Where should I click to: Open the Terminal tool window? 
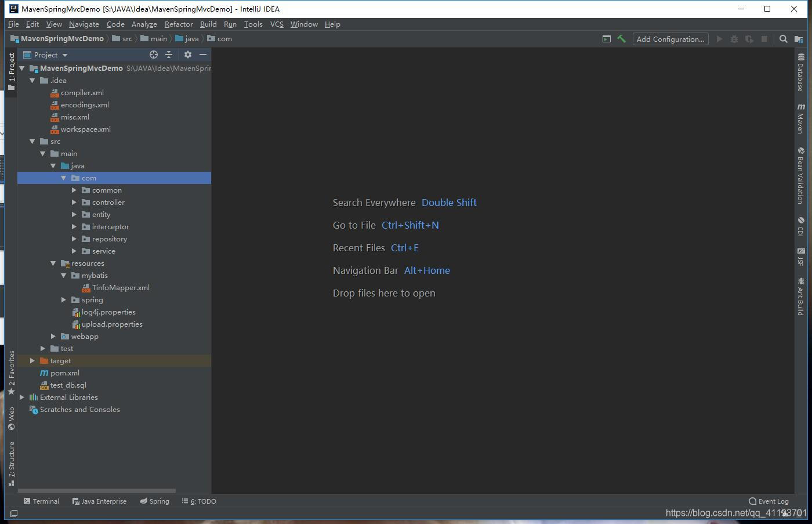[41, 501]
